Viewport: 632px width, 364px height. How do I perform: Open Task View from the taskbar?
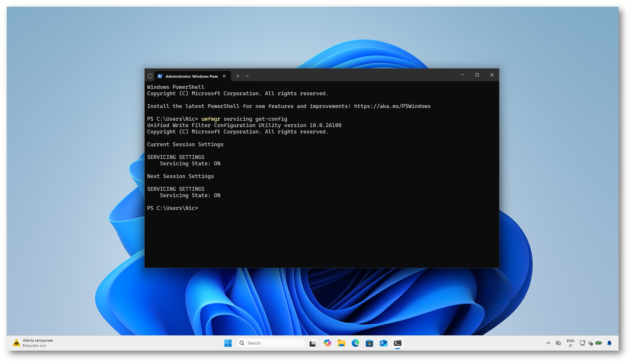pyautogui.click(x=313, y=343)
